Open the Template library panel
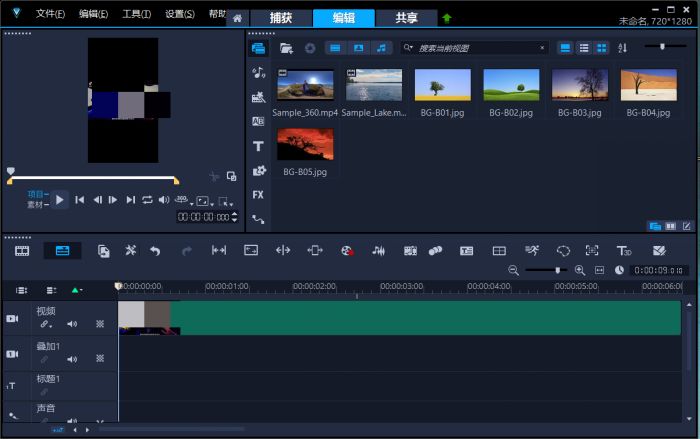The height and width of the screenshot is (439, 700). click(x=258, y=97)
